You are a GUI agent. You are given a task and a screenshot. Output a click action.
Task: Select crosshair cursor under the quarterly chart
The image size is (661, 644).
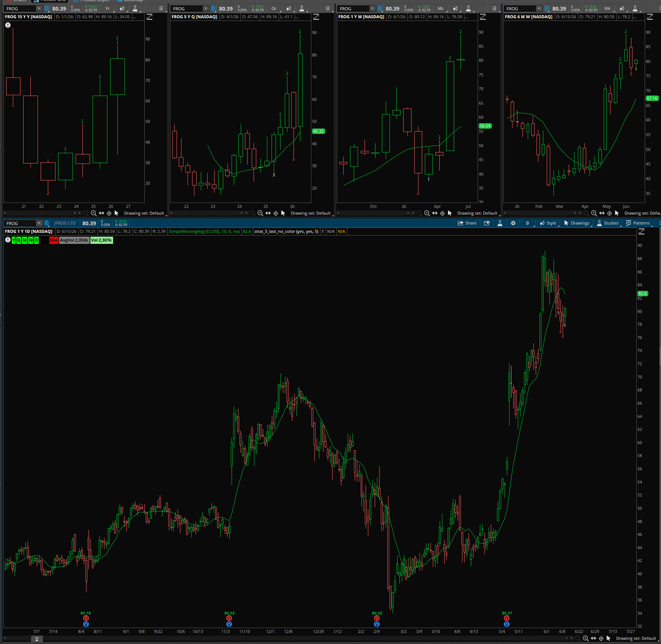coord(275,213)
